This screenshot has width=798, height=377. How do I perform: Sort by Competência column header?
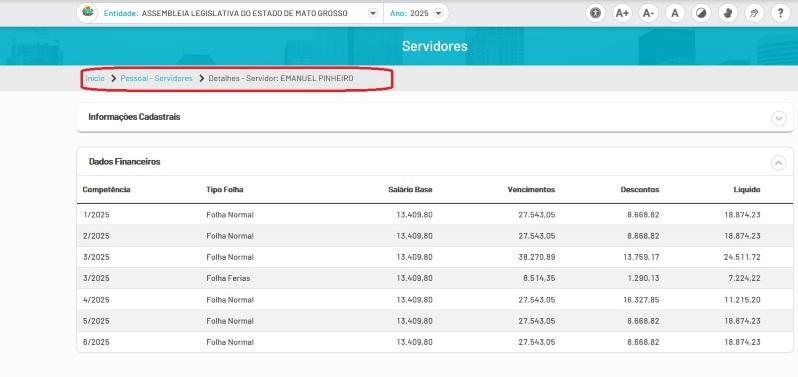[106, 190]
